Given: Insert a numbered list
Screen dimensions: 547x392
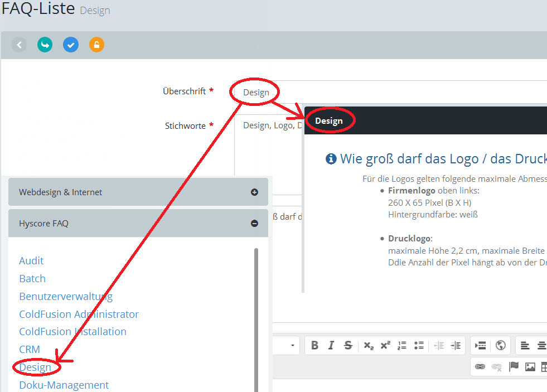Looking at the screenshot, I should [x=402, y=346].
